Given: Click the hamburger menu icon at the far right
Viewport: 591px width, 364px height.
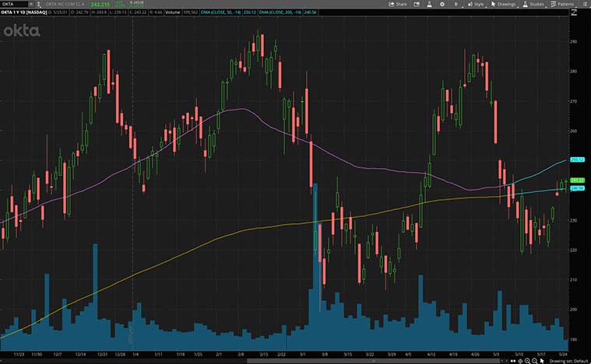Looking at the screenshot, I should pyautogui.click(x=583, y=4).
